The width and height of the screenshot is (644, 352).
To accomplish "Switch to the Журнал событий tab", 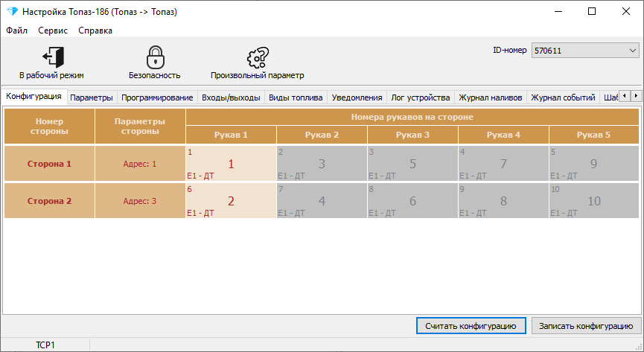I will coord(563,97).
